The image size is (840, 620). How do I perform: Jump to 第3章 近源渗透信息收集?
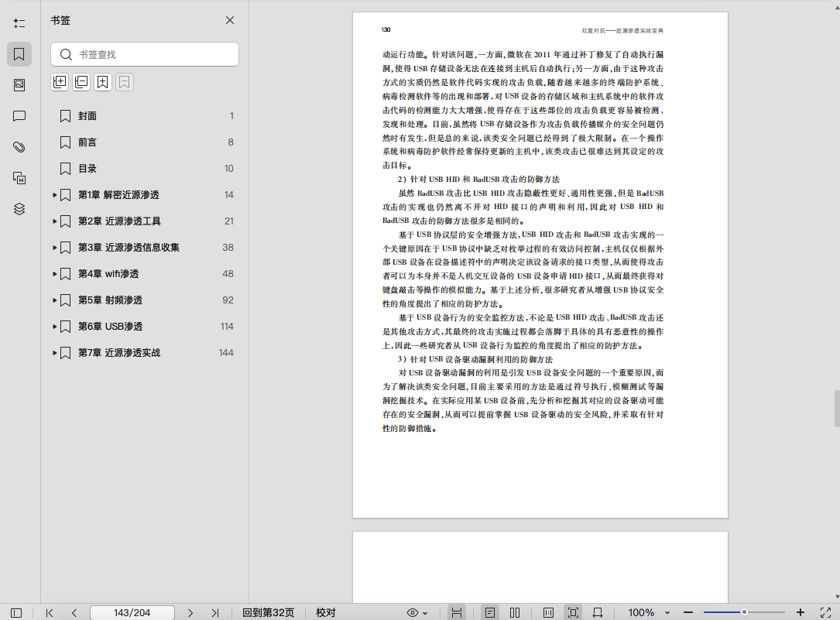tap(129, 248)
